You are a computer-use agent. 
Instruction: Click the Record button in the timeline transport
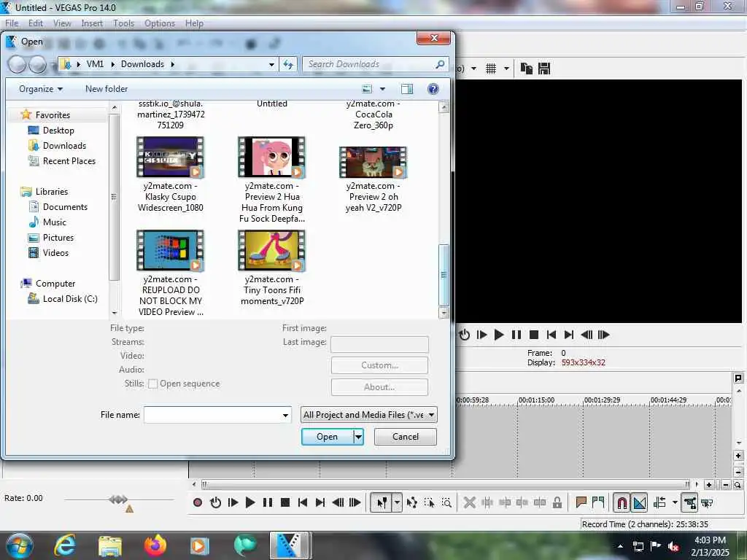tap(198, 502)
